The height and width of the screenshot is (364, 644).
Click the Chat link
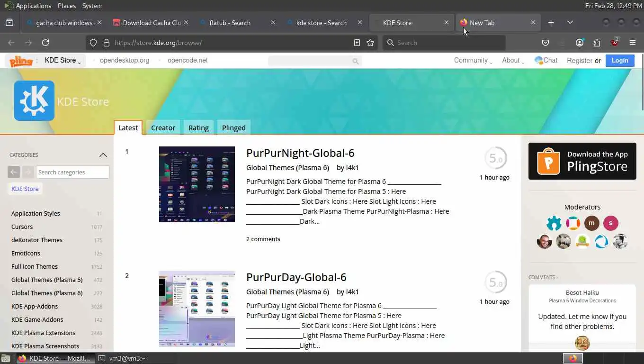coord(546,60)
